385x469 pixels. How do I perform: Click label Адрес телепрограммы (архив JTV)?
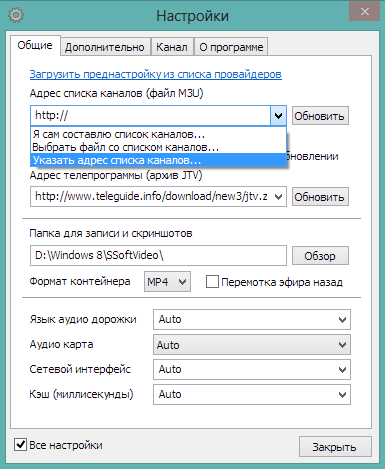[116, 175]
